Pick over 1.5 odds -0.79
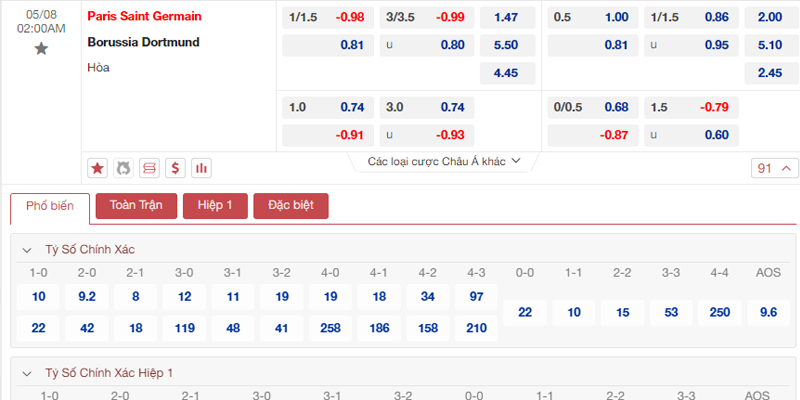This screenshot has height=400, width=800. (x=691, y=108)
